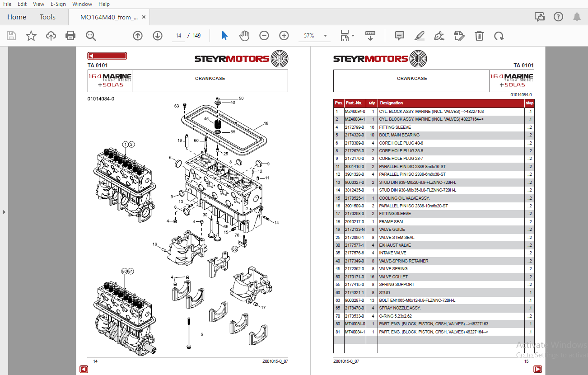Open the notifications bell
588x375 pixels.
pyautogui.click(x=577, y=17)
